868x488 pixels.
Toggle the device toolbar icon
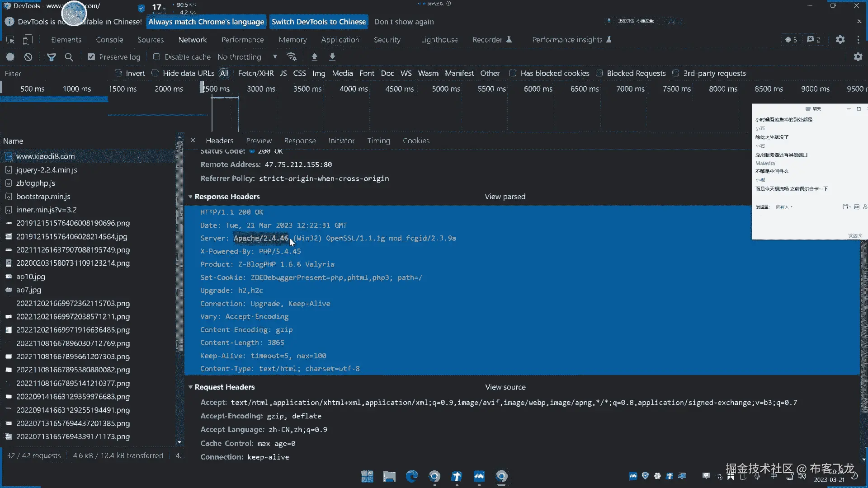[x=28, y=40]
